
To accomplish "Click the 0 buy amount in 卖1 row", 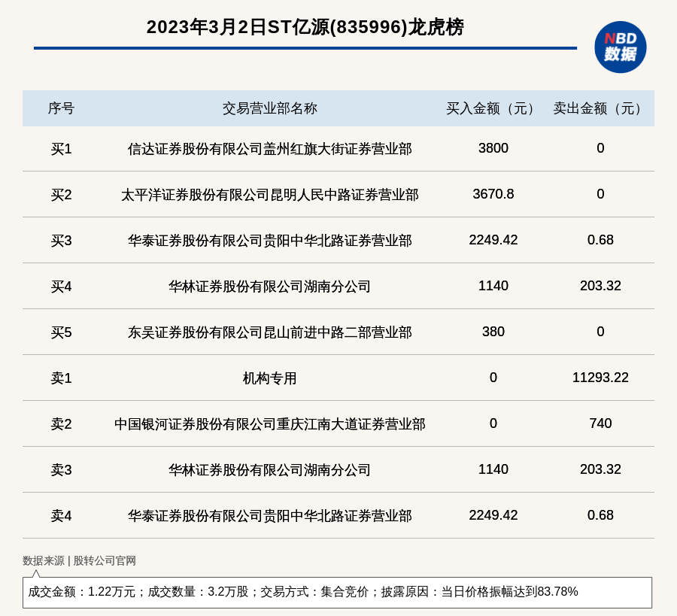I will click(x=493, y=378).
